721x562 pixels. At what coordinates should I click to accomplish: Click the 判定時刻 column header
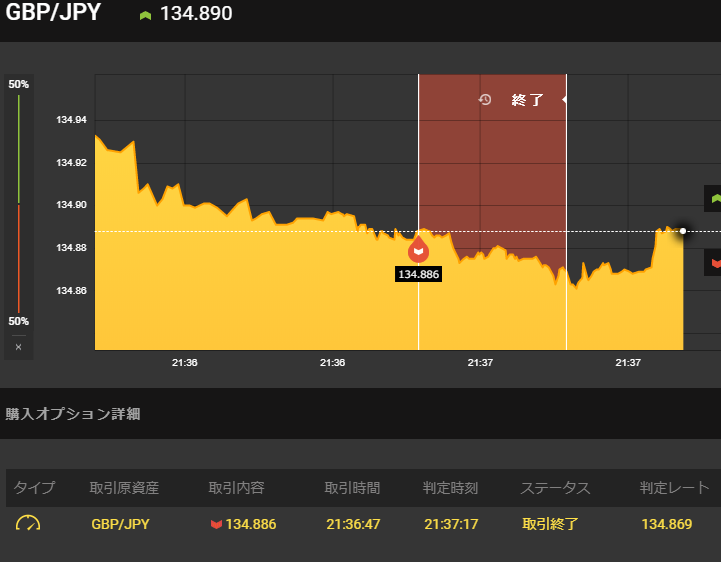(x=450, y=487)
